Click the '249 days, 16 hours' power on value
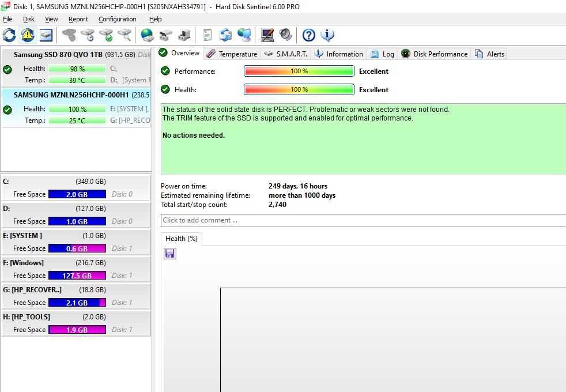Viewport: 566px width, 392px height. (x=298, y=186)
